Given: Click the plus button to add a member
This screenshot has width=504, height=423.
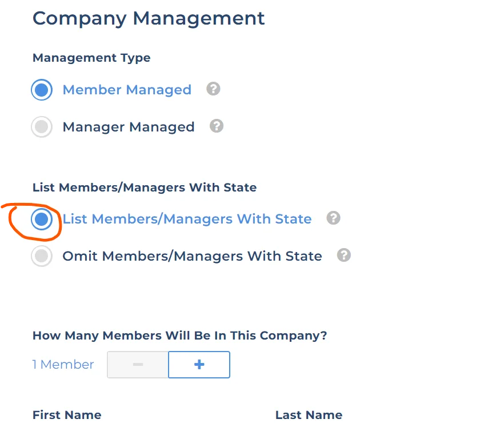Looking at the screenshot, I should click(199, 365).
